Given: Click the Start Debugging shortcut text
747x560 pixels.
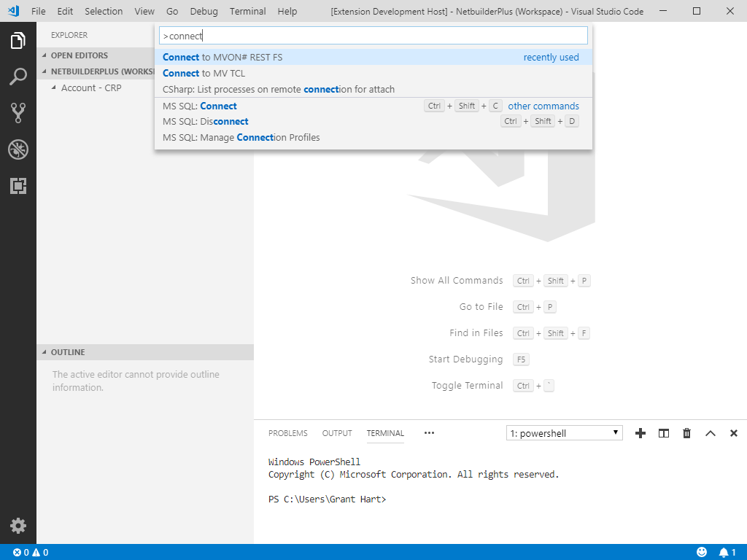Looking at the screenshot, I should [465, 359].
